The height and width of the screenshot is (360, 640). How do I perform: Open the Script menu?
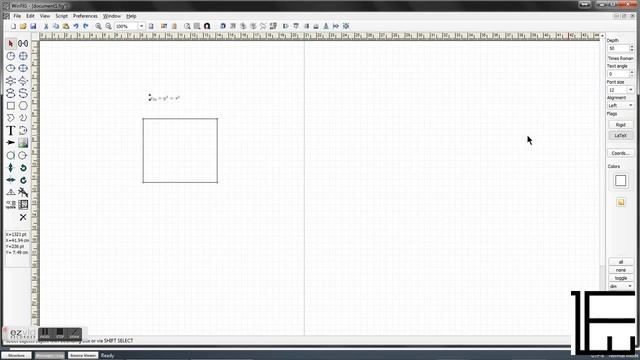pyautogui.click(x=62, y=16)
